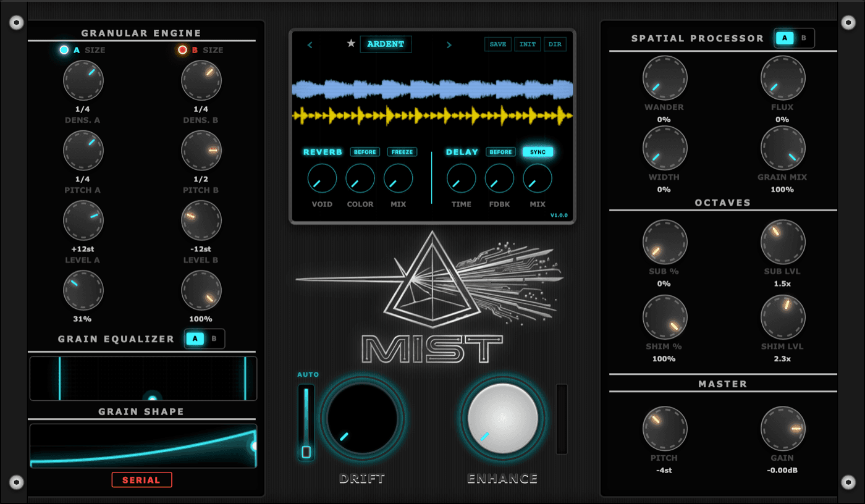Click the 2.3x SHIM LVL value
865x504 pixels.
782,359
